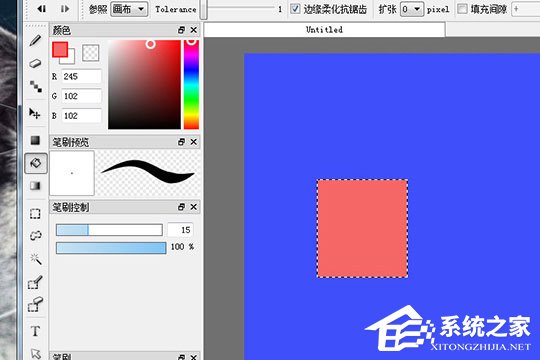
Task: Adjust the brush size slider
Action: coord(109,230)
